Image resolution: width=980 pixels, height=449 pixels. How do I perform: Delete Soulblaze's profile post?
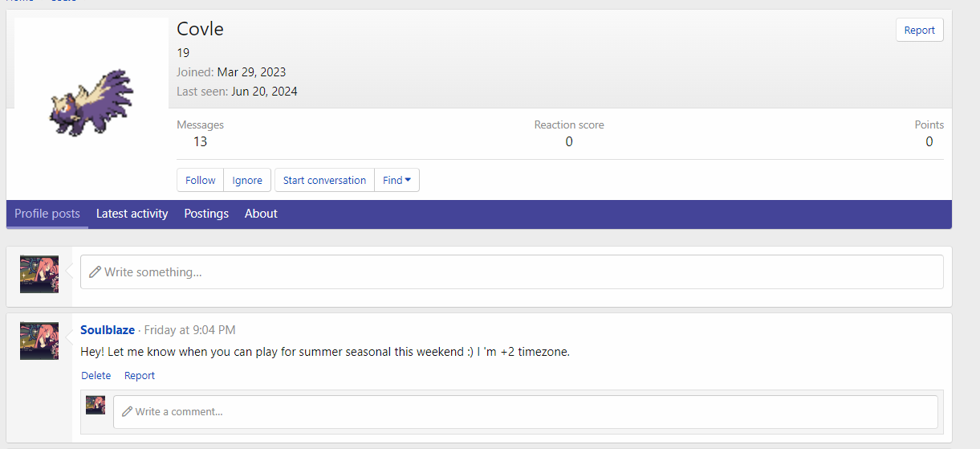point(96,375)
